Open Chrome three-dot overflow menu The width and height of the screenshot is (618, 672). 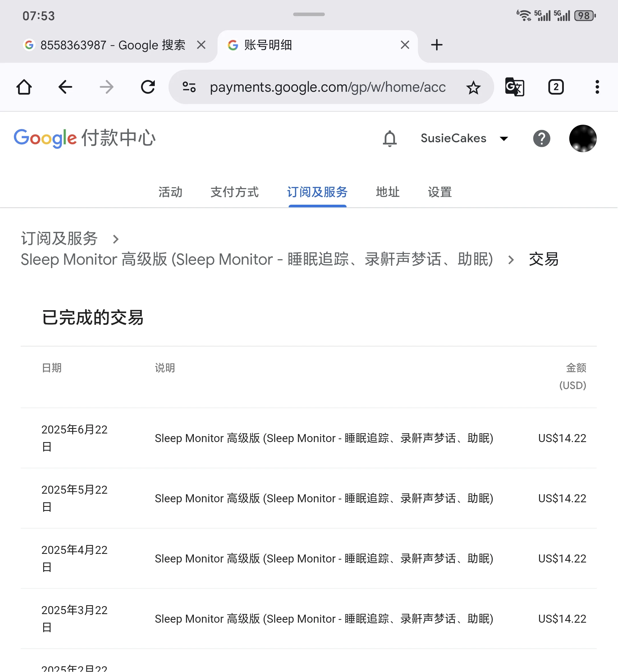pos(597,87)
